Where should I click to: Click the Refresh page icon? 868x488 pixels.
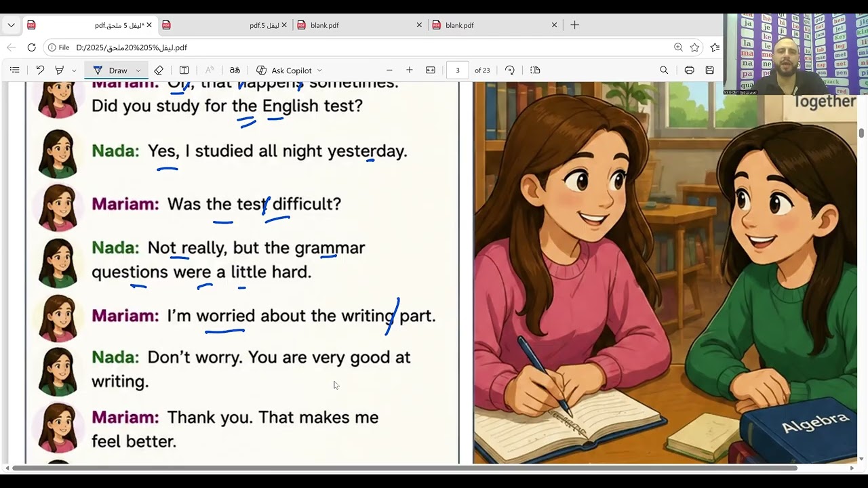click(31, 47)
